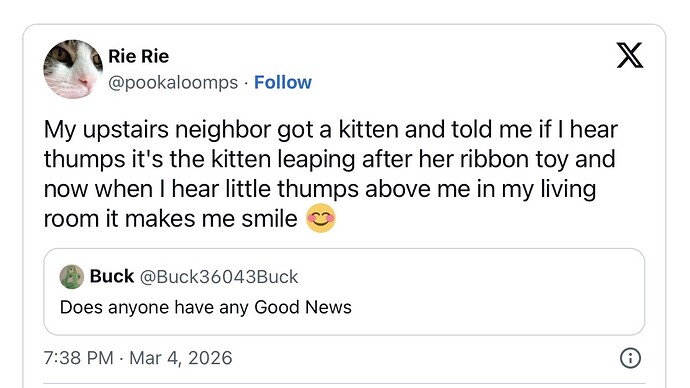Open Rie Rie's cat profile picture

coord(73,69)
